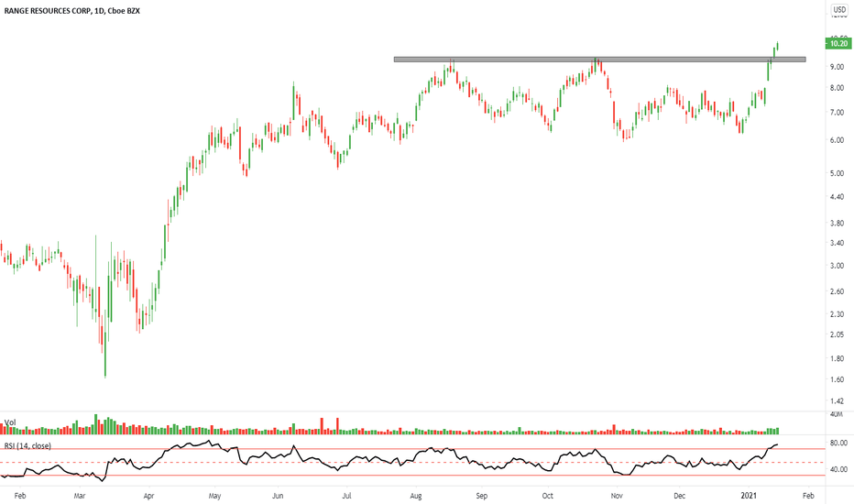Click the Aug label on time axis

[416, 496]
